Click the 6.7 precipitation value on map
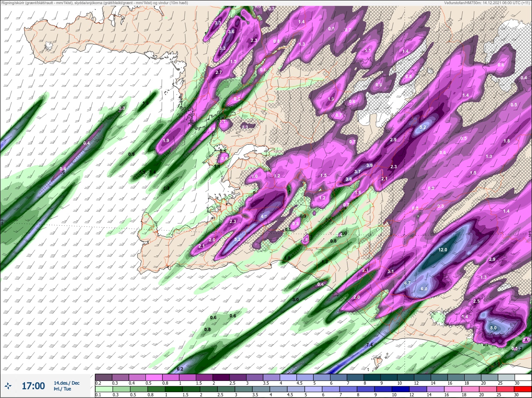 click(x=407, y=283)
